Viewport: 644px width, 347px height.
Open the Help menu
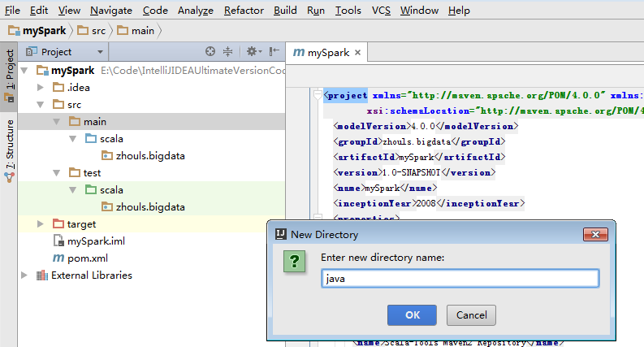point(459,11)
